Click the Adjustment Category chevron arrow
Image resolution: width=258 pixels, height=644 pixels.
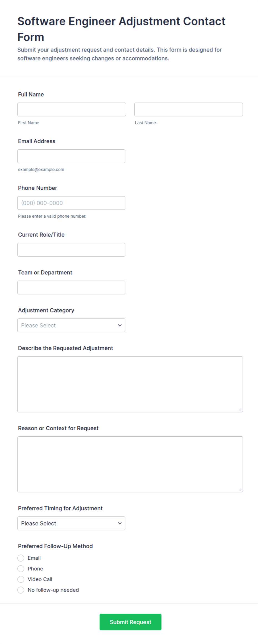click(x=120, y=325)
